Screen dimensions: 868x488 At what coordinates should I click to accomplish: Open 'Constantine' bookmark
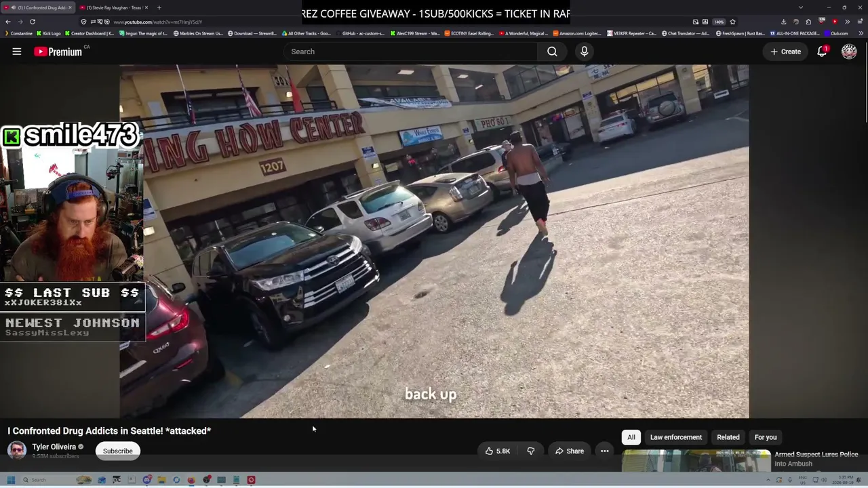click(18, 33)
